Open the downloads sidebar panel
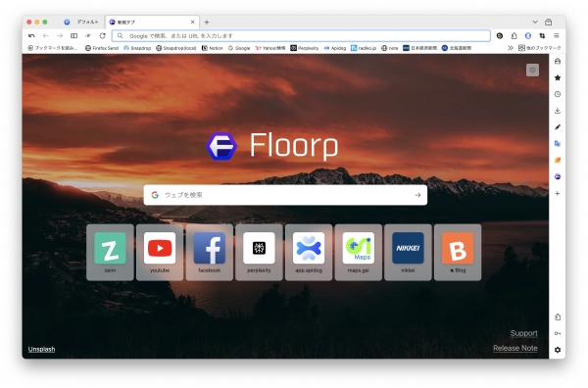The image size is (588, 388). point(558,111)
